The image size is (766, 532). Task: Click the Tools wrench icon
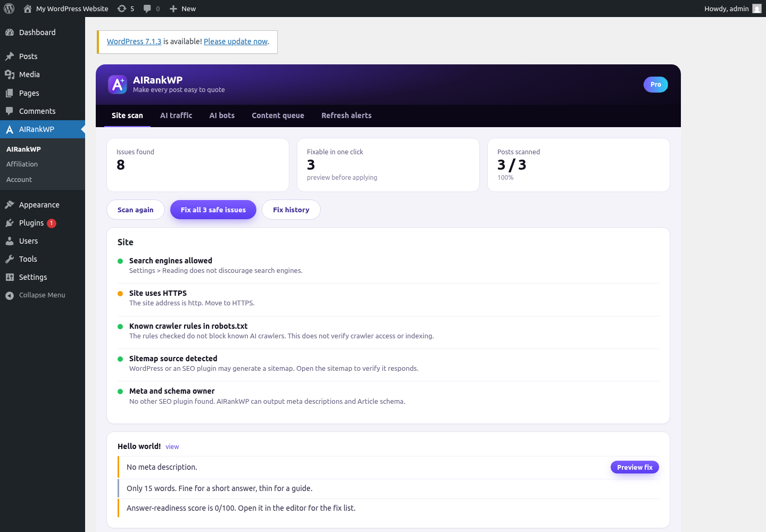click(10, 259)
